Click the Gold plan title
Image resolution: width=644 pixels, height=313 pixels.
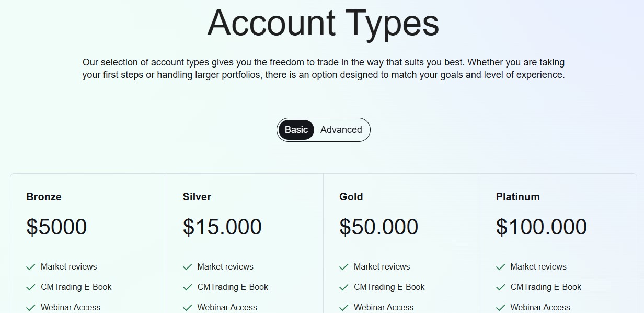(x=351, y=197)
